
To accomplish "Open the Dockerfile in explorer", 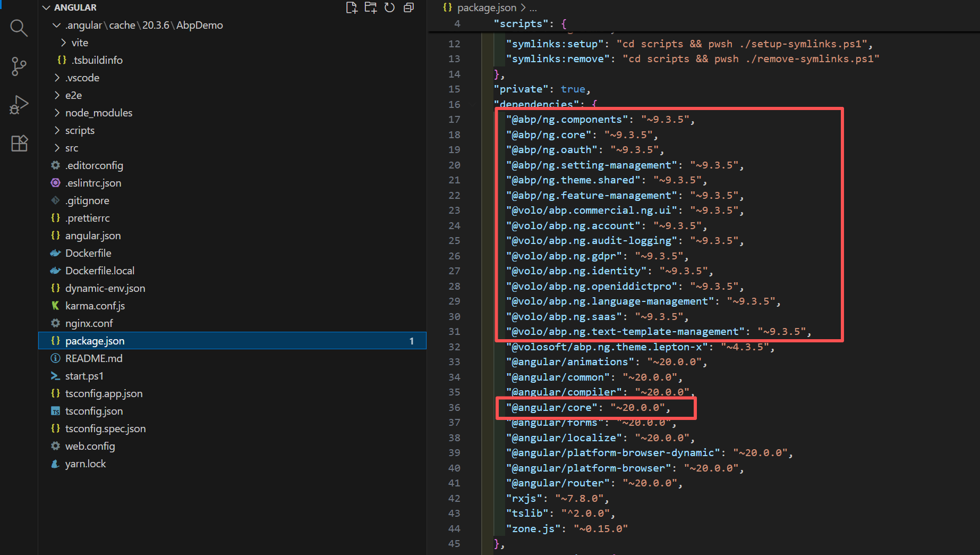I will tap(88, 253).
